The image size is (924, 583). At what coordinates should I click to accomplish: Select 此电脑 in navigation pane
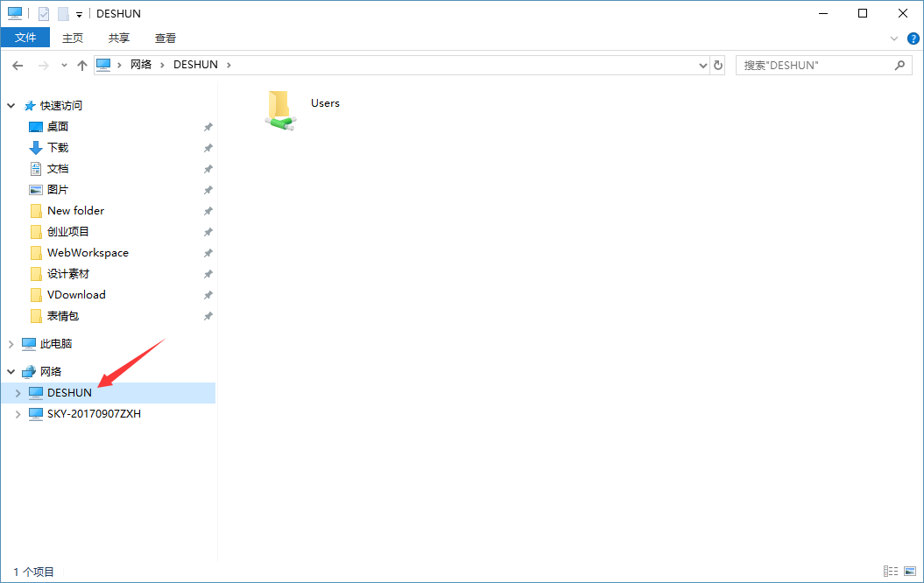point(55,344)
